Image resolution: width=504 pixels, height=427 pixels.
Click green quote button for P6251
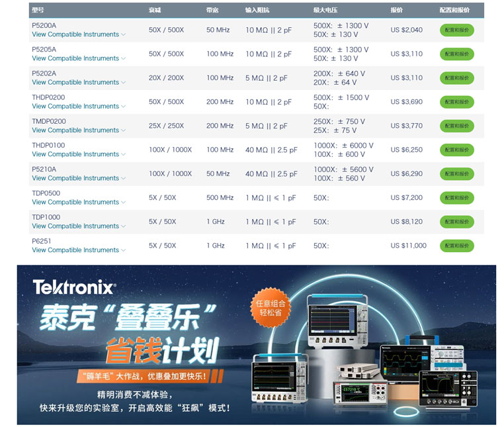coord(457,246)
